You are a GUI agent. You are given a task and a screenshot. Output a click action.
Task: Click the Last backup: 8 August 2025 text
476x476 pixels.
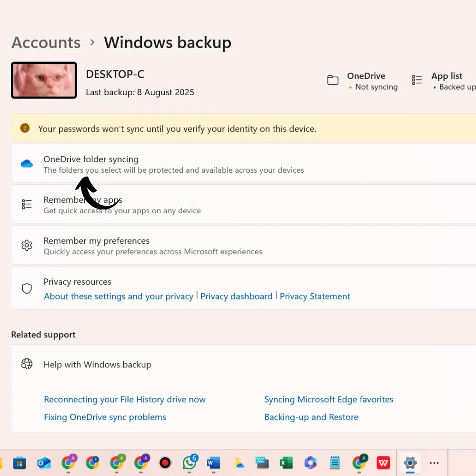pyautogui.click(x=140, y=92)
